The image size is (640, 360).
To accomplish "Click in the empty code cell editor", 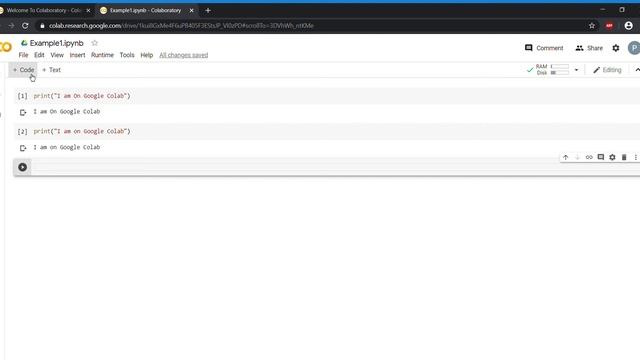I will pyautogui.click(x=335, y=167).
